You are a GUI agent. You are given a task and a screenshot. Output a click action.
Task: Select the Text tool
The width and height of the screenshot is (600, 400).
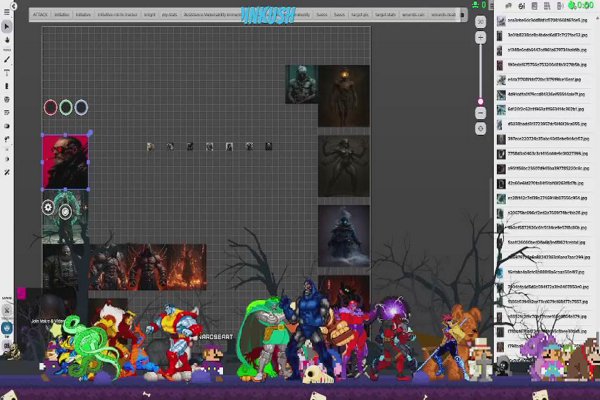click(x=7, y=72)
